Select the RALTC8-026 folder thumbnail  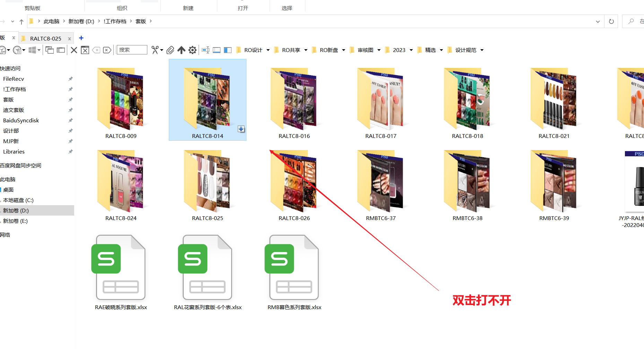point(294,182)
